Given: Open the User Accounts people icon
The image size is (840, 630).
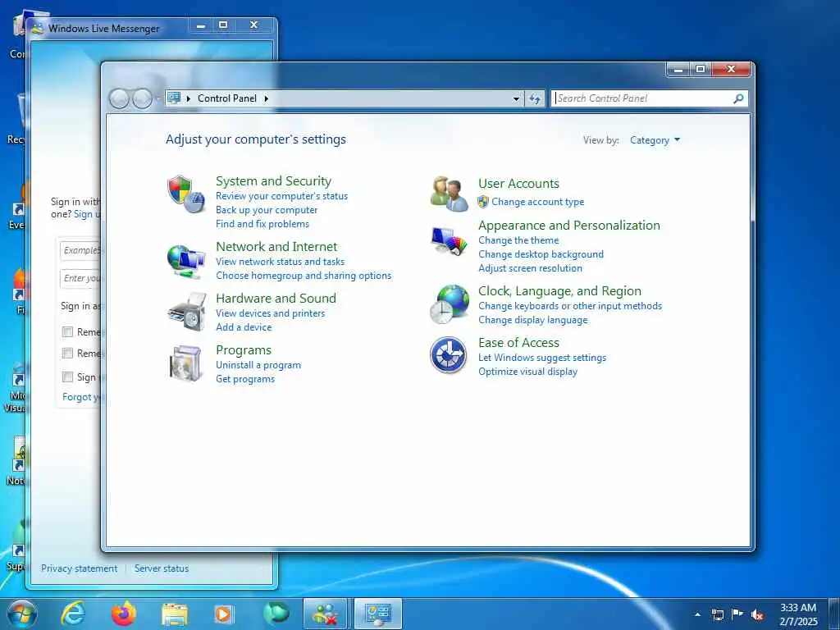Looking at the screenshot, I should 449,194.
